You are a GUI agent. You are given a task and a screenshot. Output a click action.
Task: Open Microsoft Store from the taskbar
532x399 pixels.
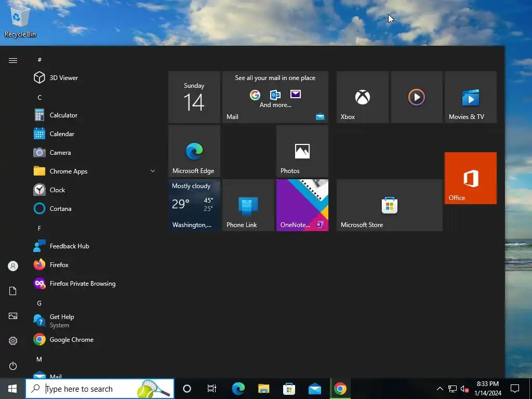click(x=289, y=389)
